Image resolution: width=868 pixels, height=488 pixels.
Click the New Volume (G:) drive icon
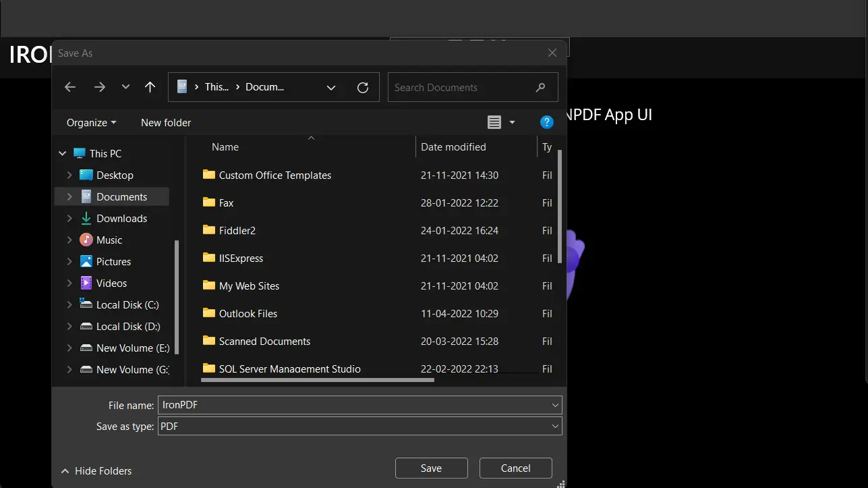tap(86, 369)
